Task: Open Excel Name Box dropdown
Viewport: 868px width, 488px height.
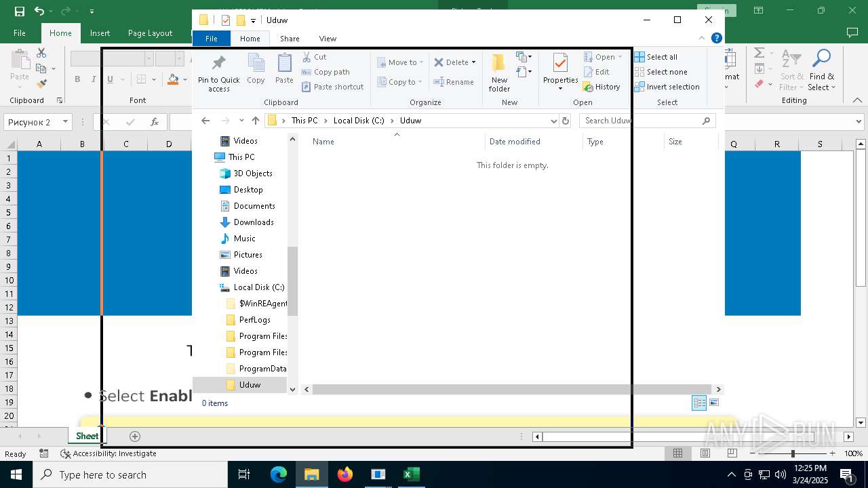Action: coord(66,122)
